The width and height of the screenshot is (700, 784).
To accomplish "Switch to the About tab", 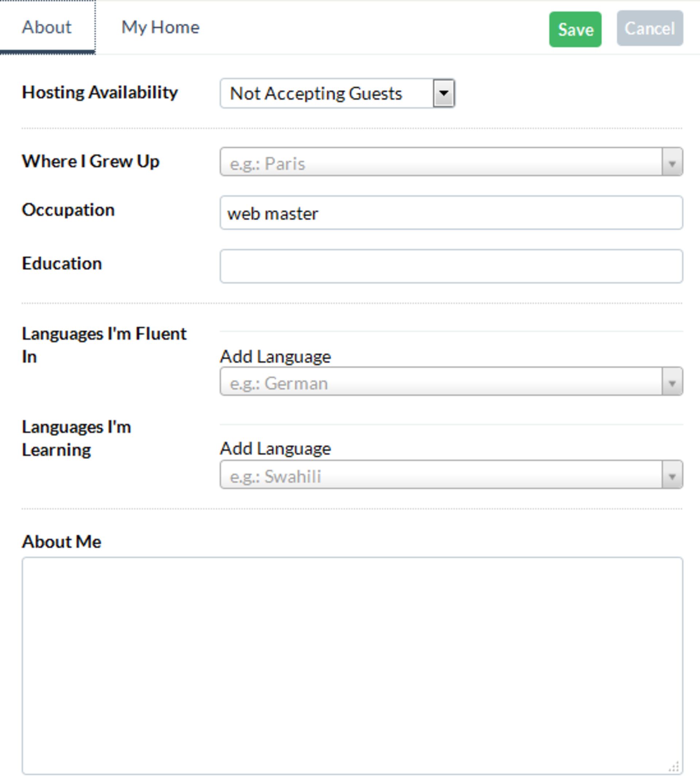I will click(47, 27).
